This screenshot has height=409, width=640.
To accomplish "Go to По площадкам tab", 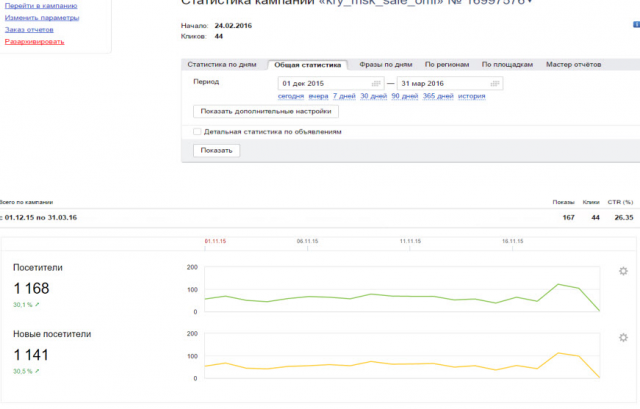I will click(x=507, y=64).
